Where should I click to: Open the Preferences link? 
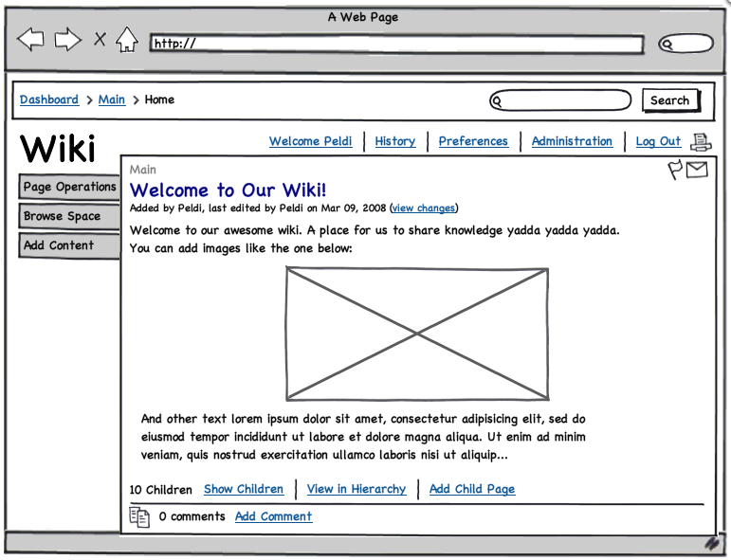coord(473,141)
